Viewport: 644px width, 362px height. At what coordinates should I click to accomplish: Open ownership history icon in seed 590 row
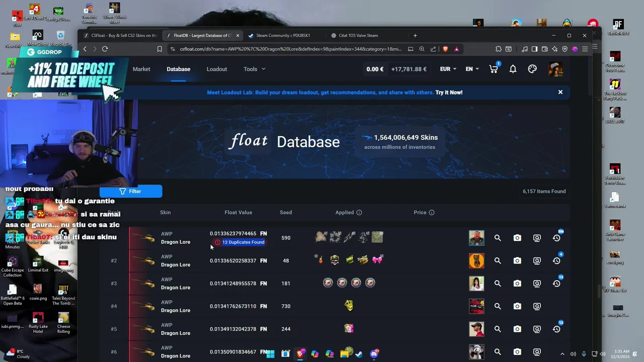(556, 238)
